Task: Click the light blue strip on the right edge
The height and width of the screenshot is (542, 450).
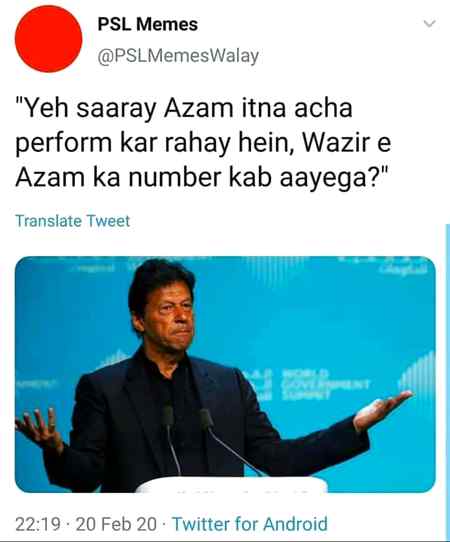Action: pos(448,380)
